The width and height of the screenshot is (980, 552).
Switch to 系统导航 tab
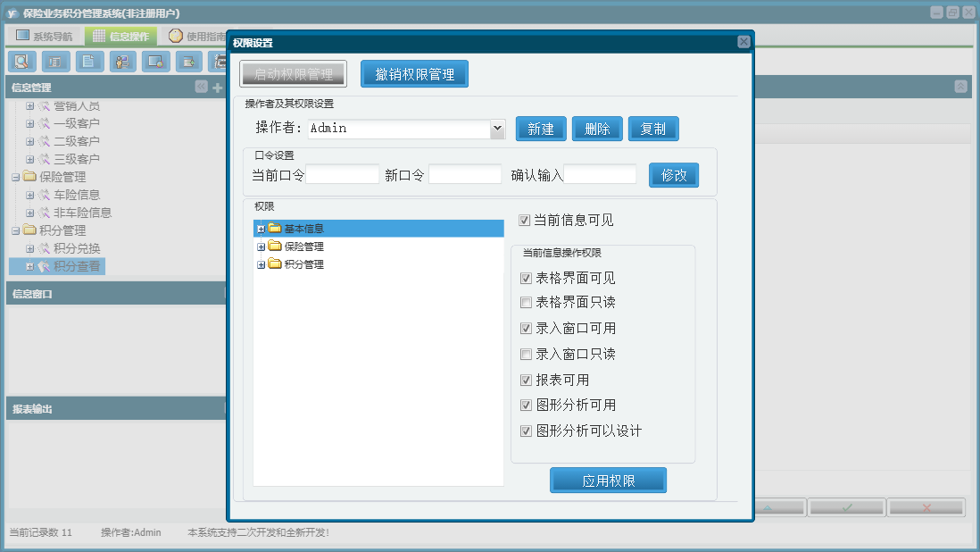(44, 37)
